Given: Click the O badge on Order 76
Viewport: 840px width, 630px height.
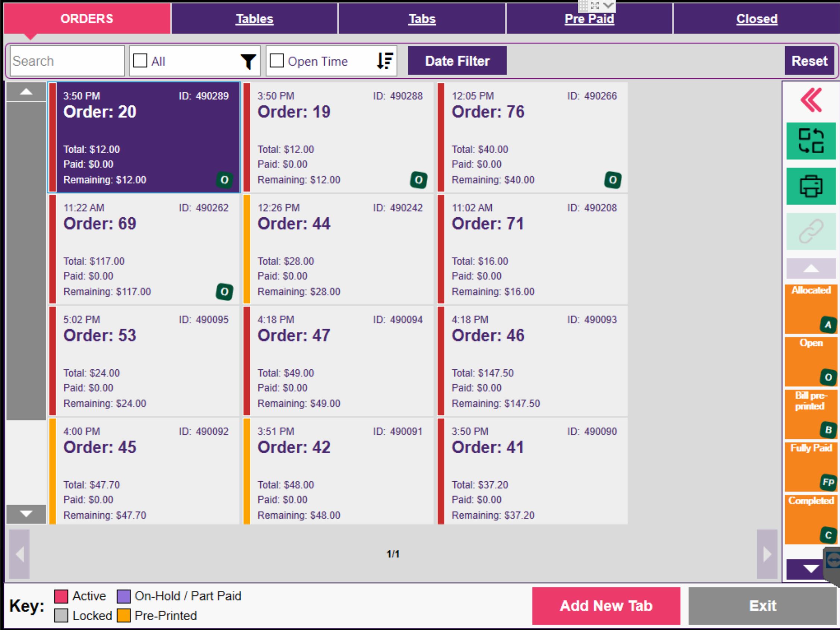Looking at the screenshot, I should pos(613,180).
